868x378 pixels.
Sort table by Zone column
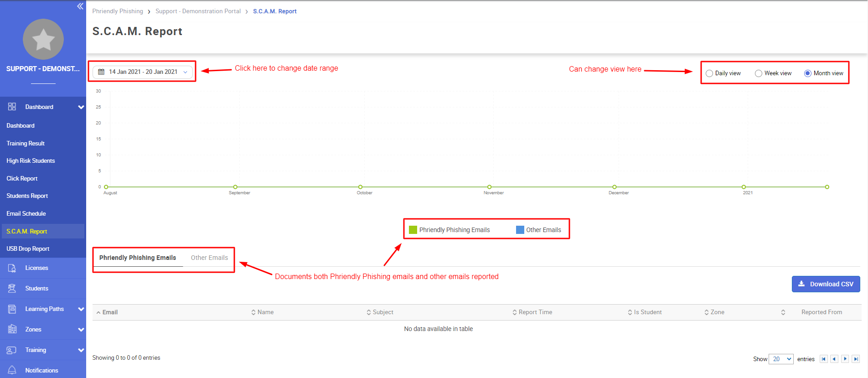tap(714, 312)
